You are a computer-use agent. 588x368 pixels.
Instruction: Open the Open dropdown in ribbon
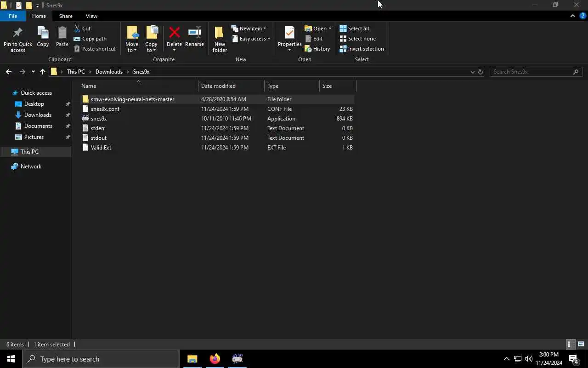[318, 29]
